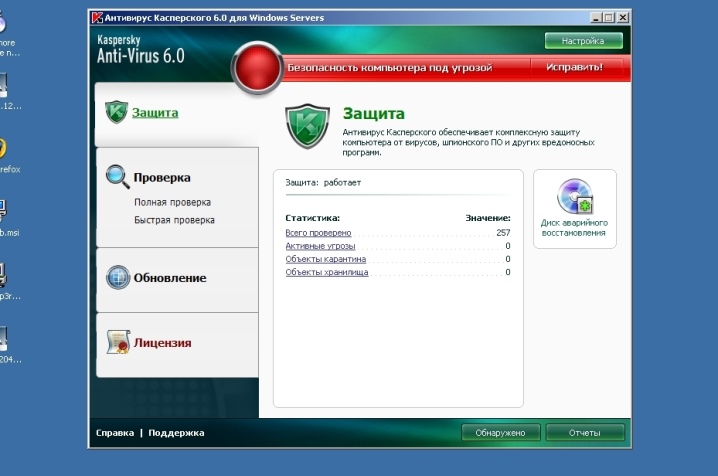
Task: Open Диск аварийного восстановления label
Action: [x=574, y=228]
